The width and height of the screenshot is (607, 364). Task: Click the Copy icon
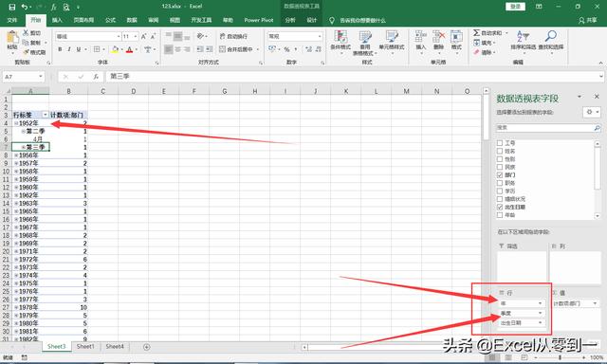coord(26,42)
